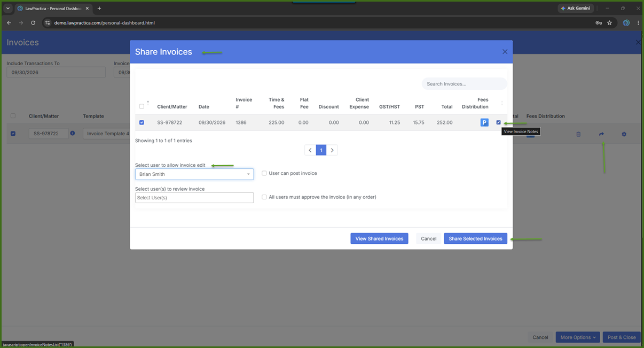Click the info icon beside SS-978722 field
Viewport: 644px width, 348px height.
[x=73, y=133]
